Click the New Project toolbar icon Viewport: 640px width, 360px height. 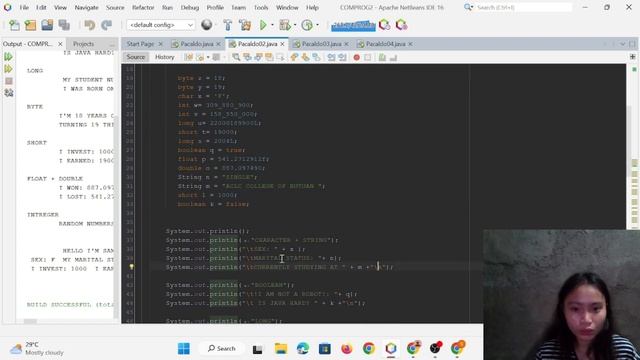[31, 25]
